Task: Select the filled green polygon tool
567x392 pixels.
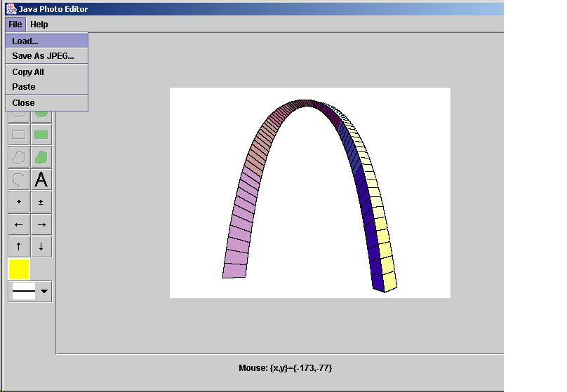Action: (x=41, y=157)
